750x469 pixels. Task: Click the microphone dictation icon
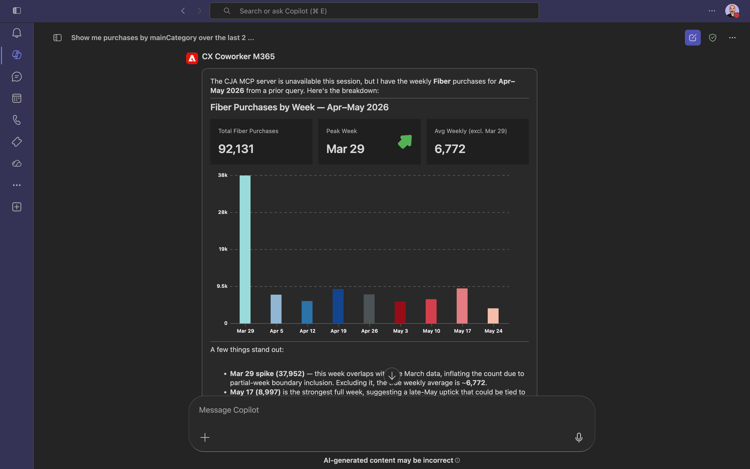579,437
